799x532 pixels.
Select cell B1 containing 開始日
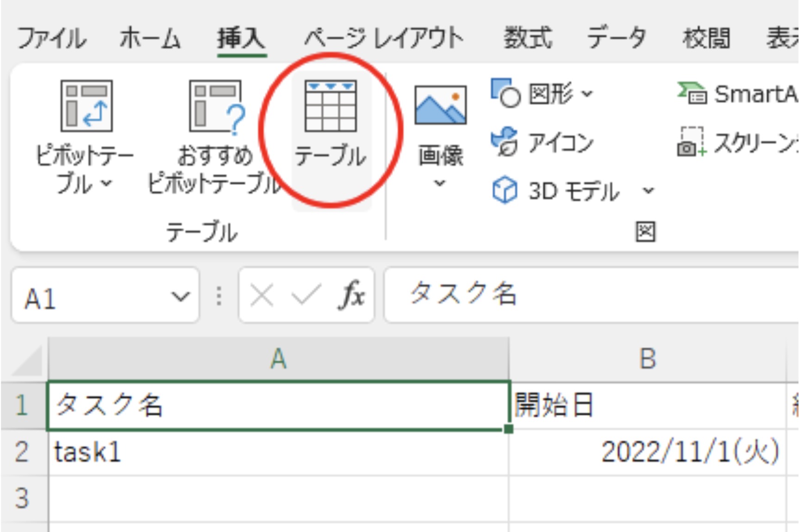[648, 406]
